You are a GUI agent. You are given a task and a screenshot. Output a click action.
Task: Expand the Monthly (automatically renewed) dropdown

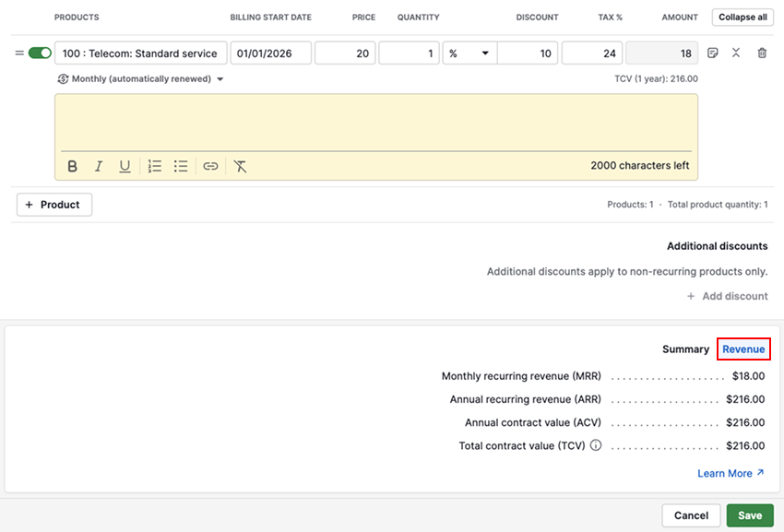(141, 79)
